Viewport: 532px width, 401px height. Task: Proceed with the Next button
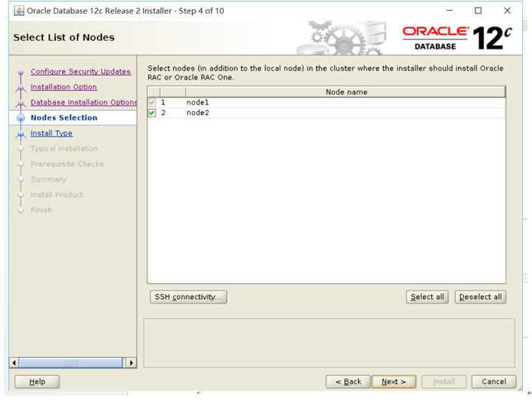[394, 381]
